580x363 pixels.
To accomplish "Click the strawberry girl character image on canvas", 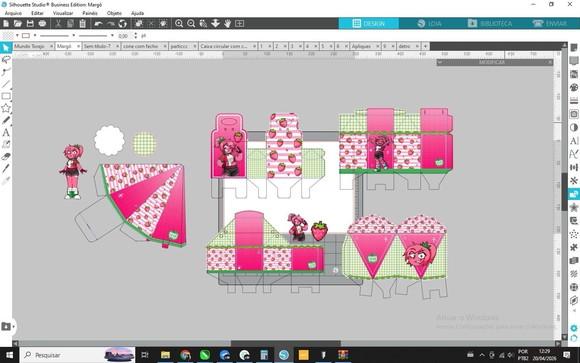I will coord(73,171).
